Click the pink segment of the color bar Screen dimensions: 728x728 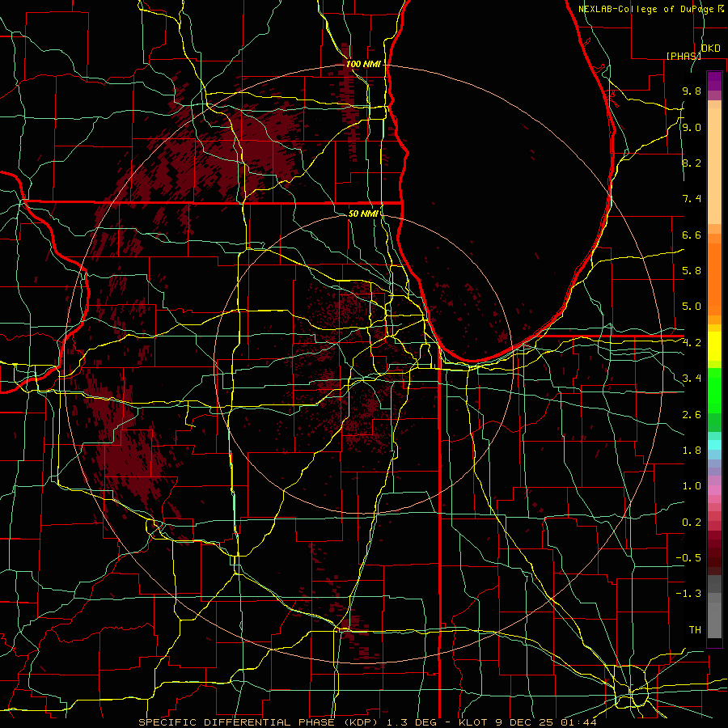[714, 490]
